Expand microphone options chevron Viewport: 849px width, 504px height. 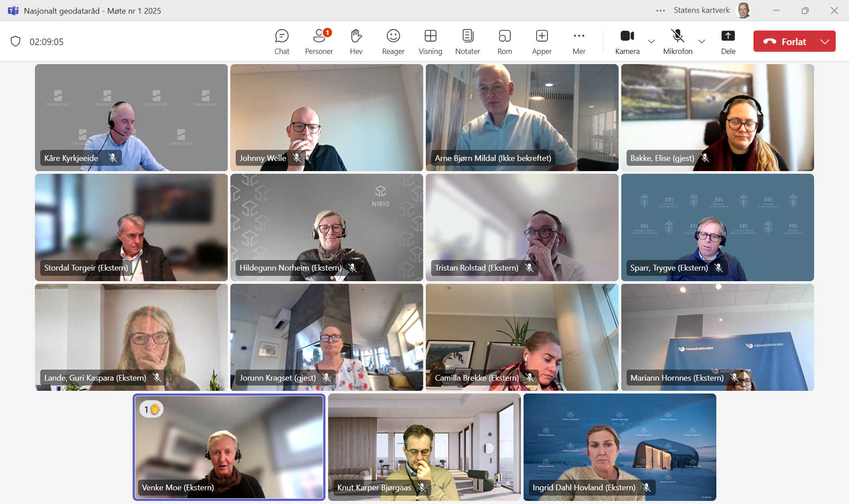tap(702, 42)
